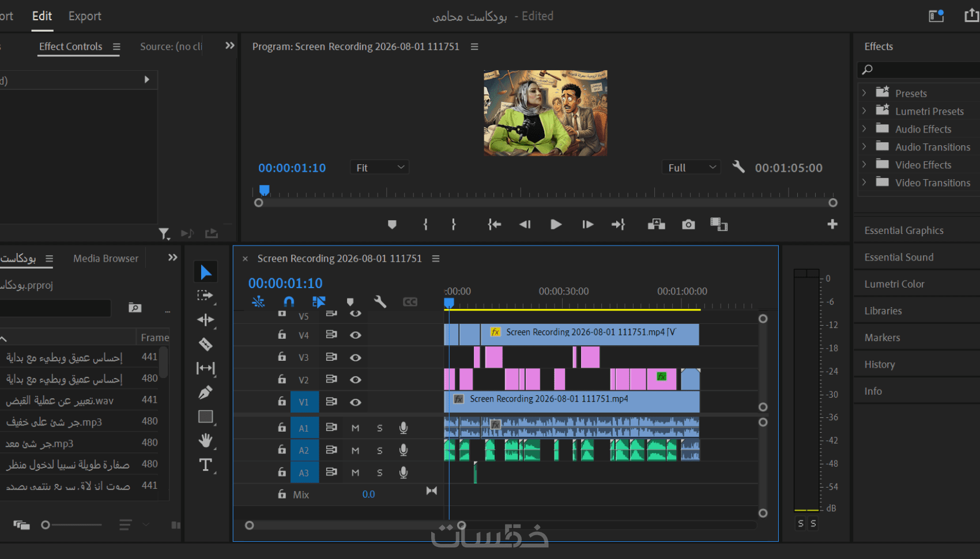
Task: Enable voice-over record on A1
Action: (x=404, y=428)
